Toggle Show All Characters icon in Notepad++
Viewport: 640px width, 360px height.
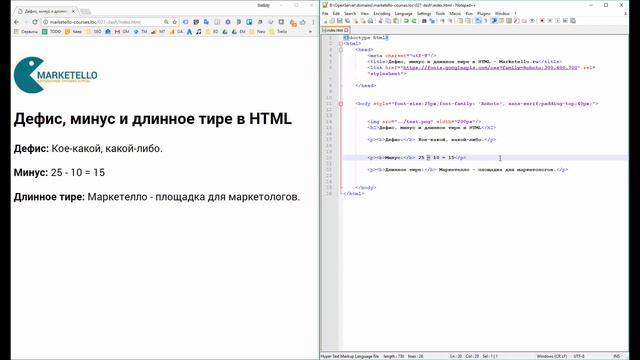click(486, 20)
